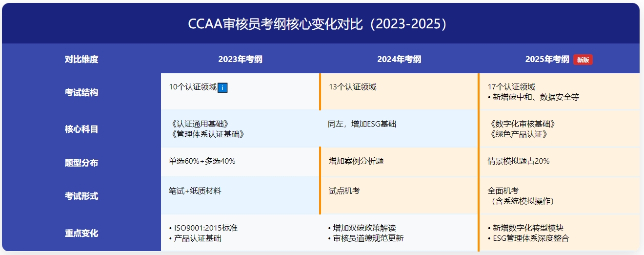
Task: Click the bullet 新增碳中和、数据安全等
Action: [534, 97]
